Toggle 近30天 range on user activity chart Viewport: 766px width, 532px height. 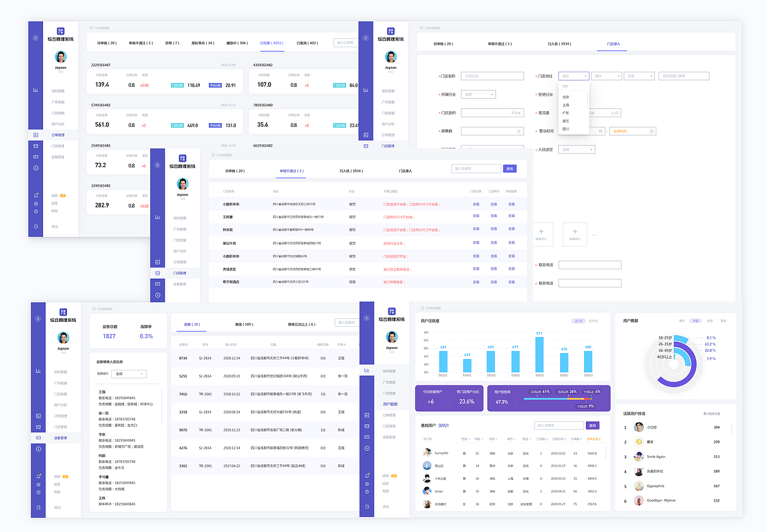593,321
